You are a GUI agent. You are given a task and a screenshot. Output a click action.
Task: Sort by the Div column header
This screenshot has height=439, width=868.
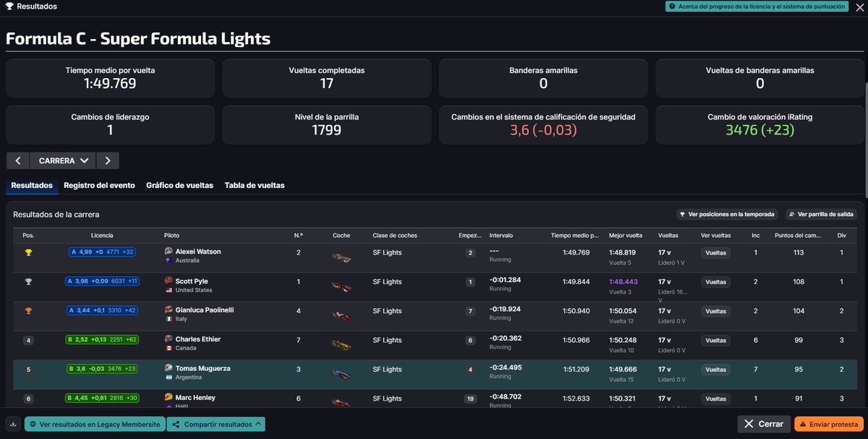pyautogui.click(x=842, y=235)
